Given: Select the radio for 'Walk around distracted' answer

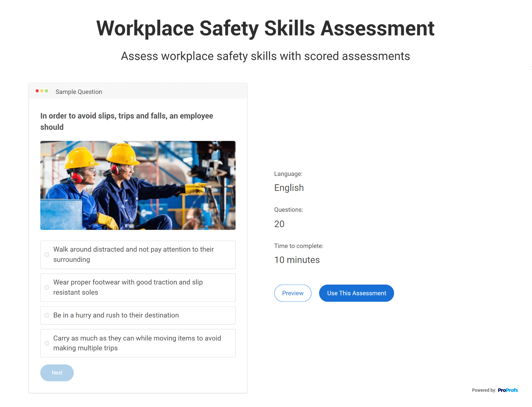Looking at the screenshot, I should coord(47,255).
